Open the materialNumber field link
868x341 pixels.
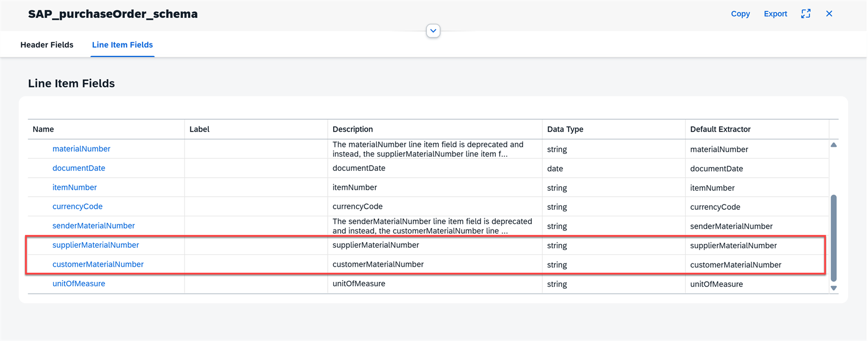tap(81, 149)
